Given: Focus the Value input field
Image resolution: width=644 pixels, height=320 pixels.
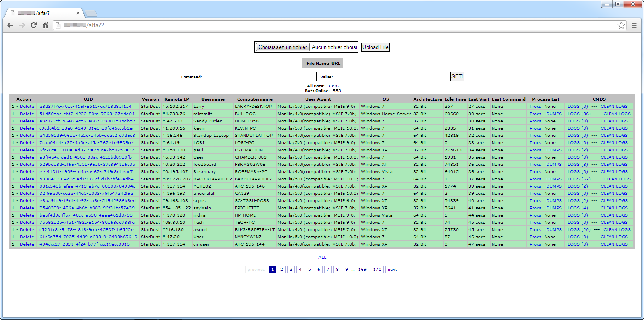Looking at the screenshot, I should (392, 76).
